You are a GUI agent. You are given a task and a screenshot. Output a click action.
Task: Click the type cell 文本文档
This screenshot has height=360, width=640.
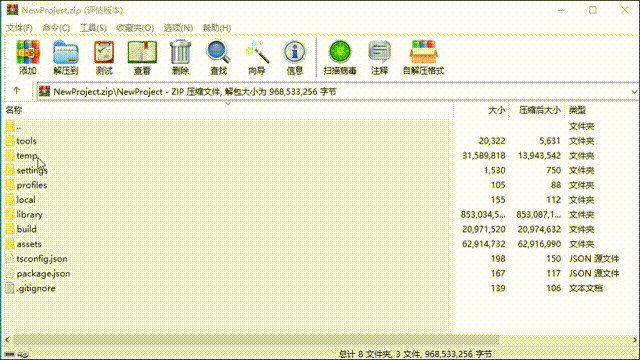pyautogui.click(x=586, y=288)
